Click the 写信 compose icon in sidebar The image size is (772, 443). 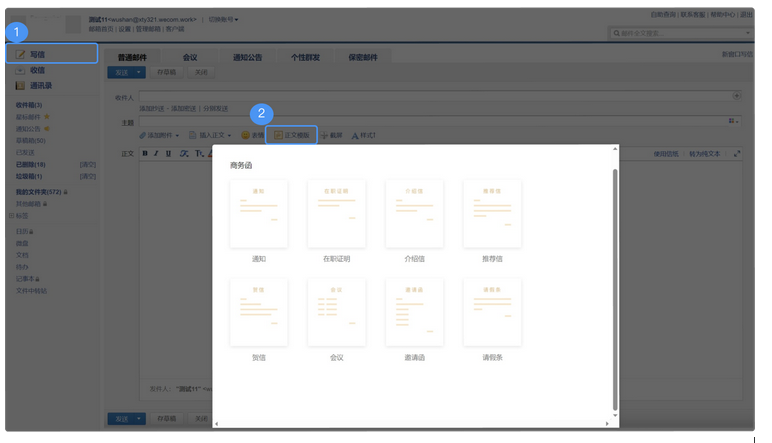coord(21,54)
